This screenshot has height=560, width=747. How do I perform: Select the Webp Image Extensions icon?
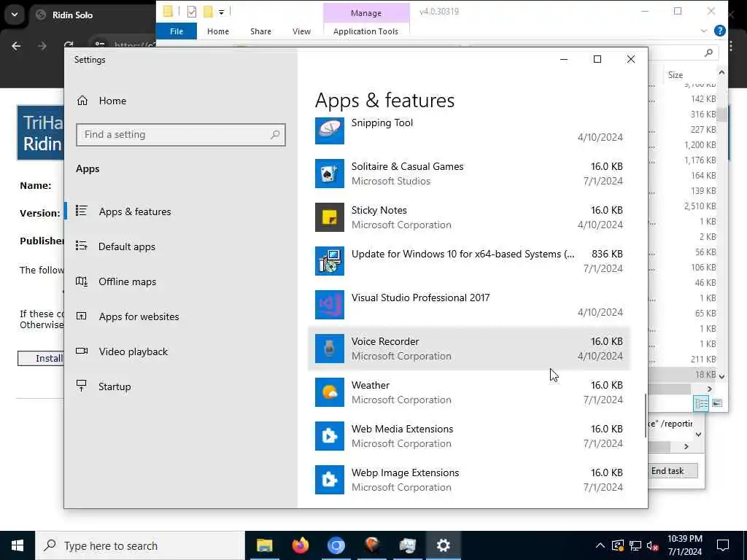(x=329, y=480)
